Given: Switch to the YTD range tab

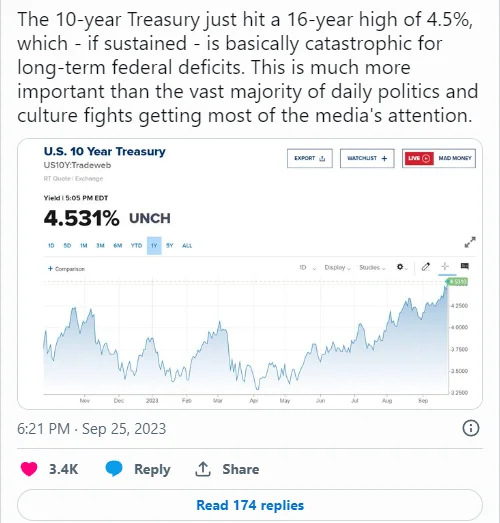Looking at the screenshot, I should pyautogui.click(x=136, y=245).
